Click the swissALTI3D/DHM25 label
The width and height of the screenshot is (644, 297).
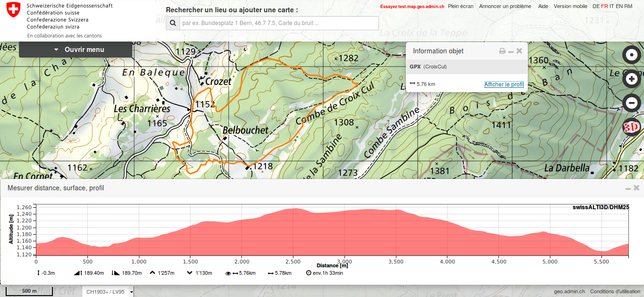601,207
